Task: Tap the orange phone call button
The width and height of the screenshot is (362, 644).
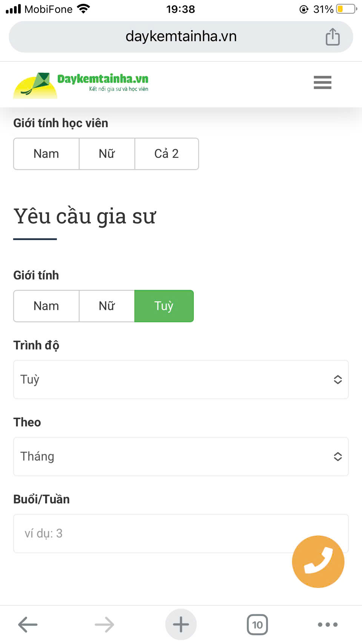Action: click(318, 561)
